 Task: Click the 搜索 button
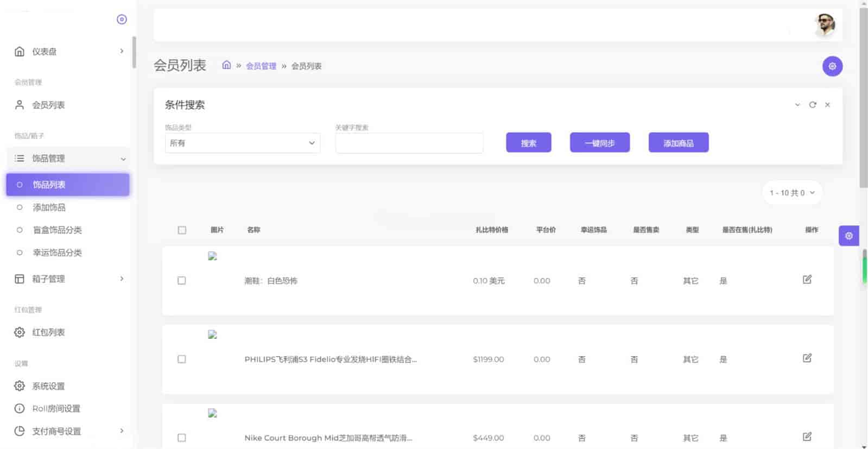click(528, 143)
